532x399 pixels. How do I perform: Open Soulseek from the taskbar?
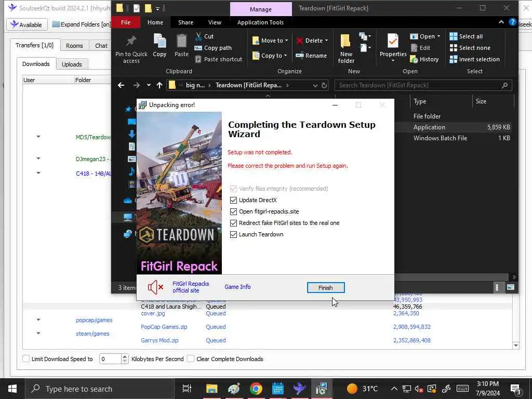[299, 389]
